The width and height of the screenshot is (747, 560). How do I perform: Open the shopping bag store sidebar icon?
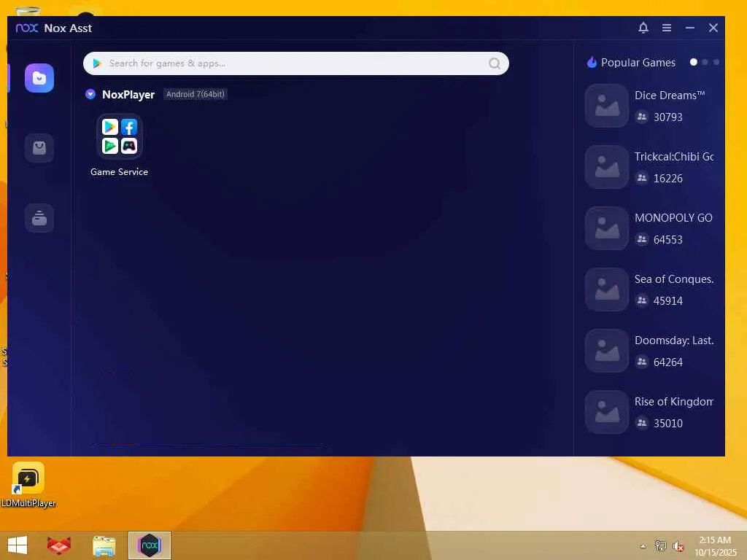(x=39, y=148)
